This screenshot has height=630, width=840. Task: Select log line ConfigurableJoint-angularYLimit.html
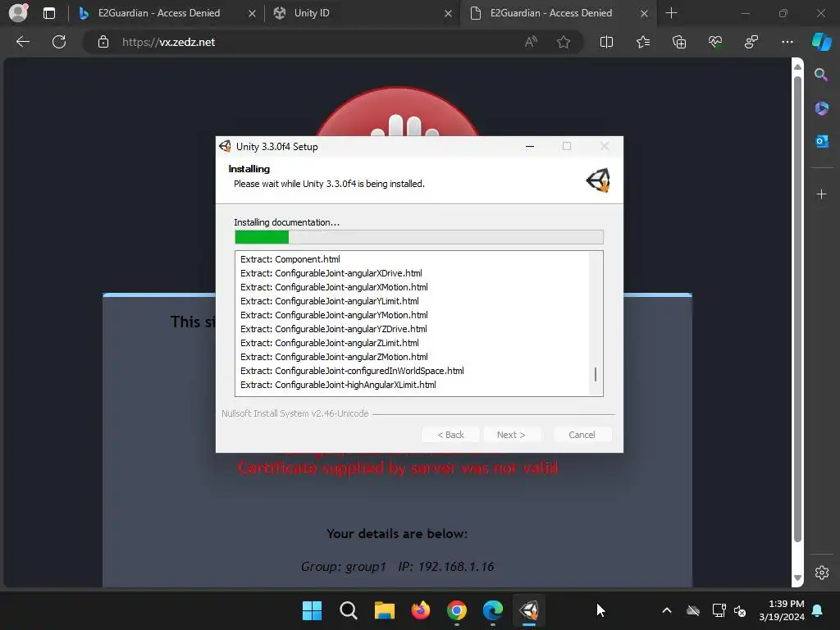point(330,301)
